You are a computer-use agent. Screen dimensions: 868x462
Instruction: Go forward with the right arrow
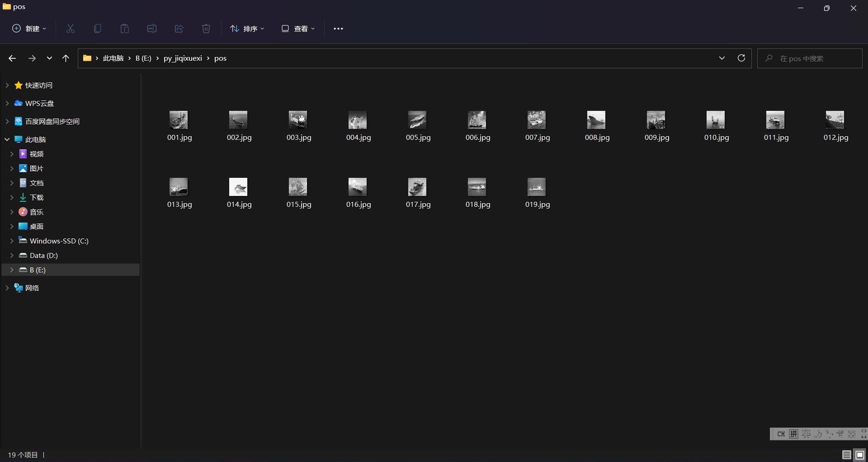[32, 58]
